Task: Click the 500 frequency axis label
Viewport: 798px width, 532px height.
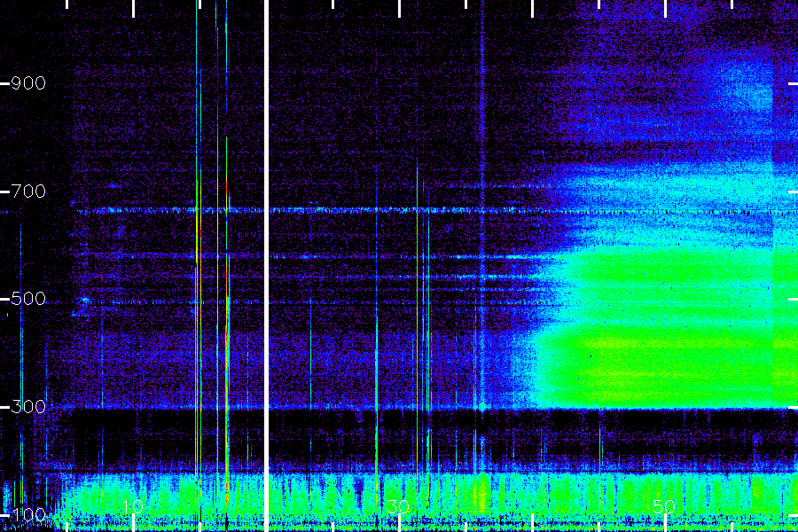Action: [x=28, y=298]
